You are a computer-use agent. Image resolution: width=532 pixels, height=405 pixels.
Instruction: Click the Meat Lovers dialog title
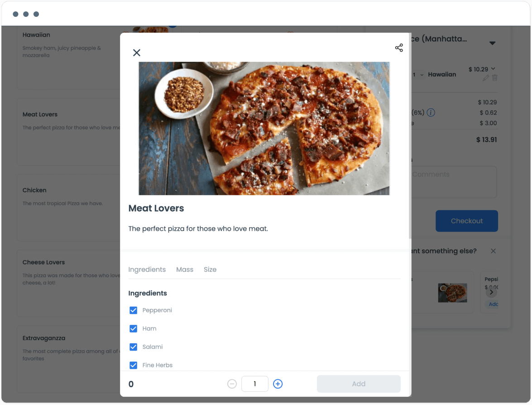click(x=156, y=208)
